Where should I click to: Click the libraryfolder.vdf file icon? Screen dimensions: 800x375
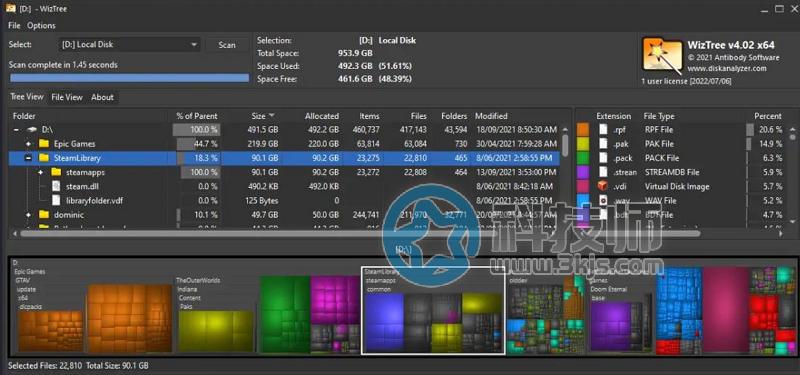click(57, 201)
